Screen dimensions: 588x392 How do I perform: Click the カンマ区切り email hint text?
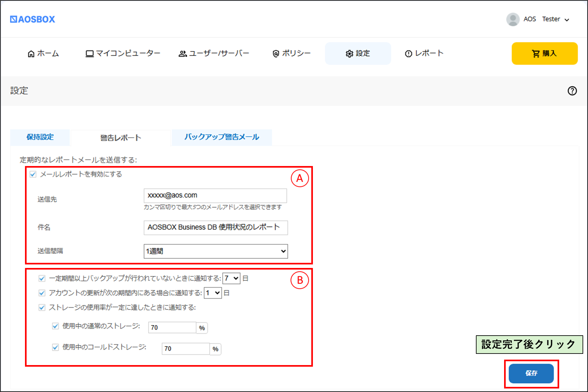213,207
